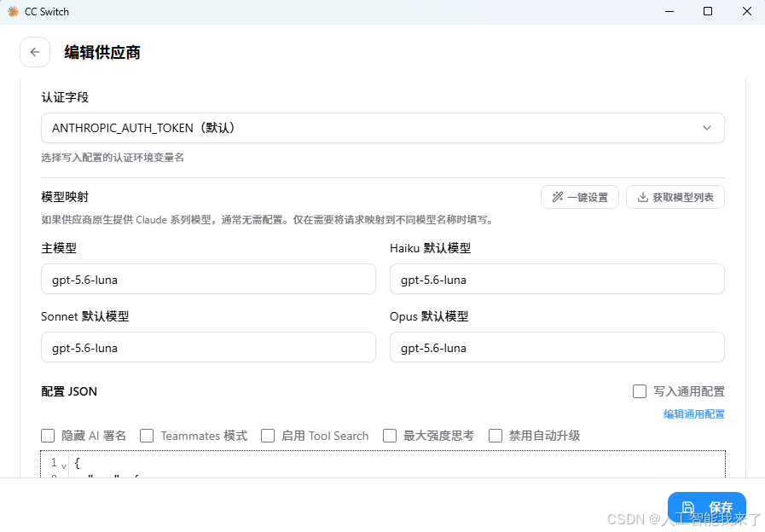
Task: Click the 配置 JSON heading
Action: (69, 391)
